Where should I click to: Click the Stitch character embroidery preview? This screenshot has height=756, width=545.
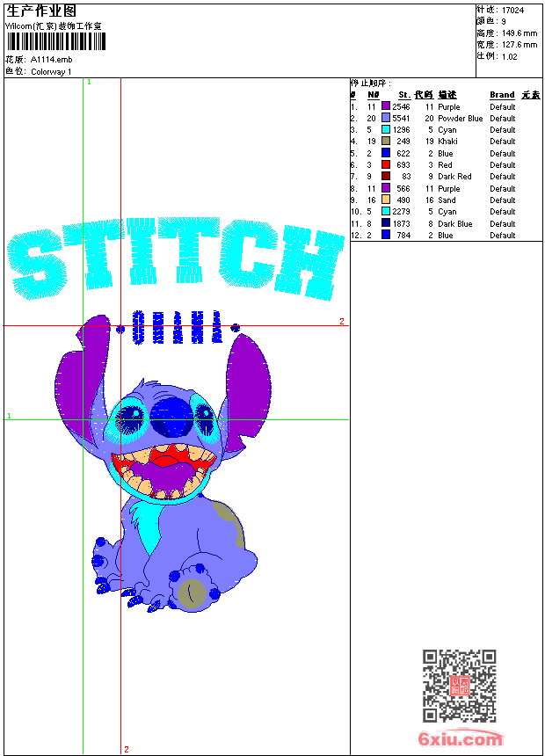tap(163, 464)
